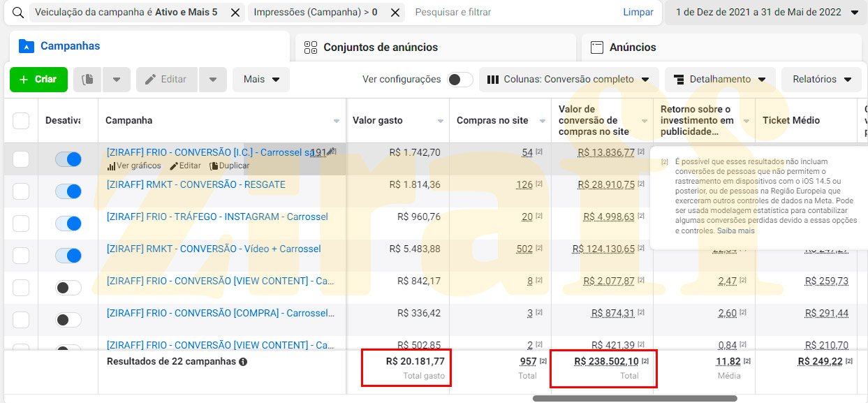Click the info icon beside 'Resultados de 22 campanhas'
The height and width of the screenshot is (403, 868).
pos(243,362)
